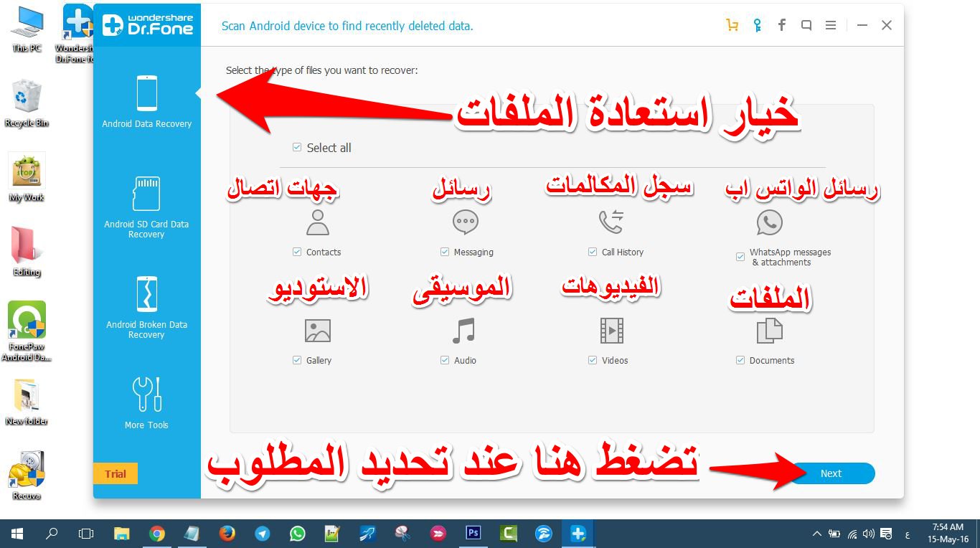Viewport: 980px width, 548px height.
Task: Click the Videos film strip icon
Action: pyautogui.click(x=612, y=331)
